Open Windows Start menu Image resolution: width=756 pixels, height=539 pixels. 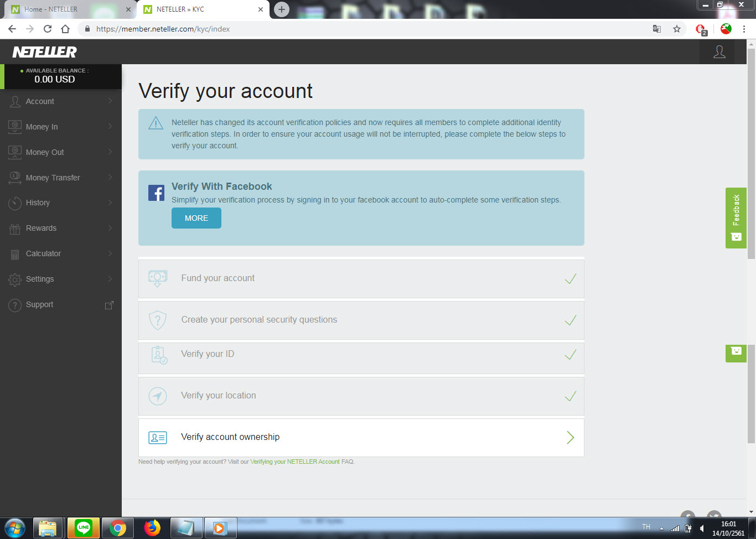[15, 528]
